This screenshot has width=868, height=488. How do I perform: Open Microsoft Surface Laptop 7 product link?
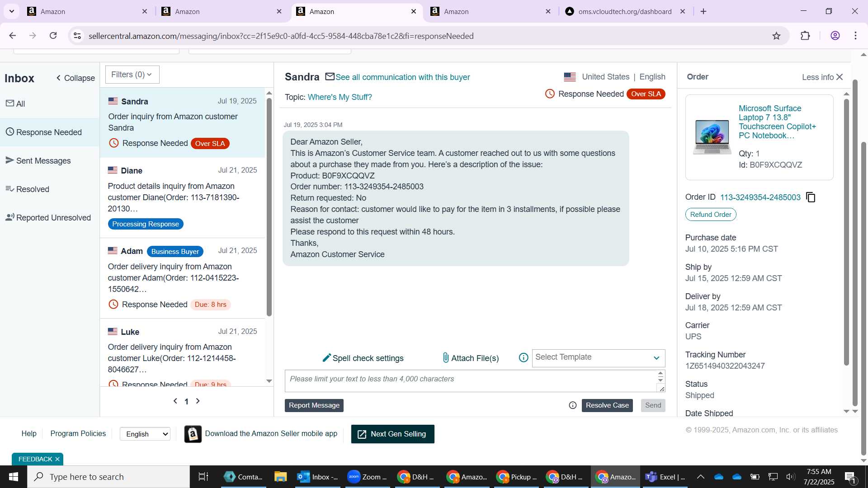(777, 122)
